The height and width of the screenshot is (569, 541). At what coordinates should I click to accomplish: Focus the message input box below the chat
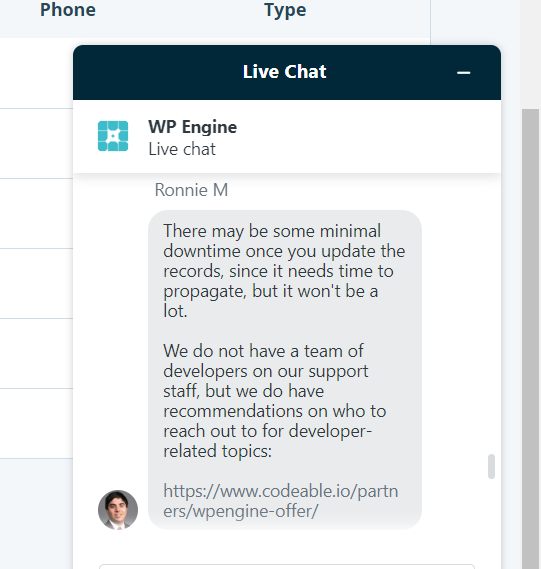pyautogui.click(x=287, y=566)
